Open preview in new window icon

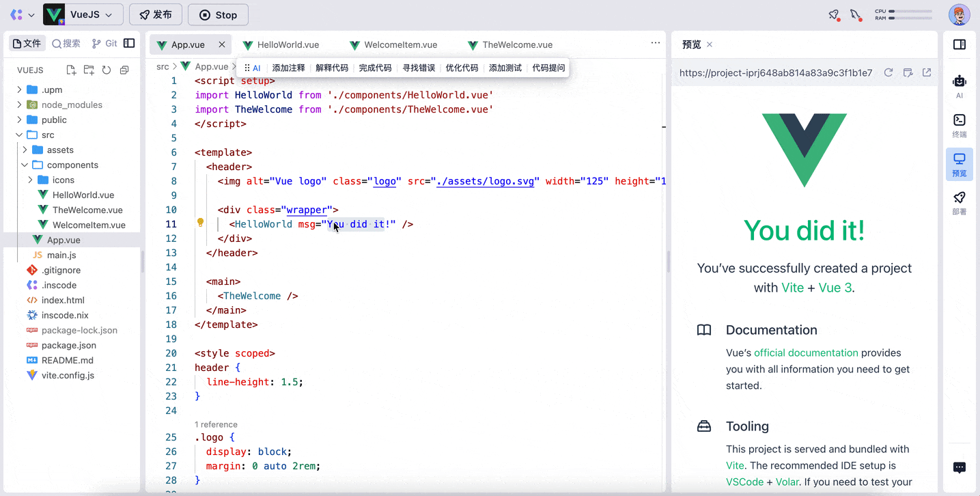(927, 72)
